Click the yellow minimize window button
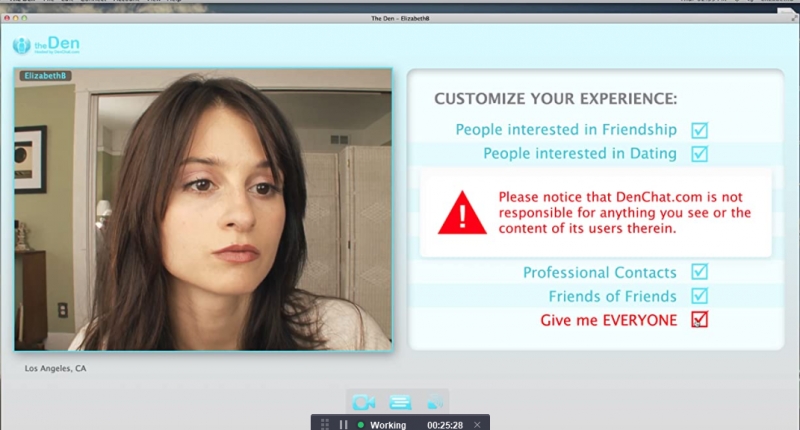 (x=15, y=18)
